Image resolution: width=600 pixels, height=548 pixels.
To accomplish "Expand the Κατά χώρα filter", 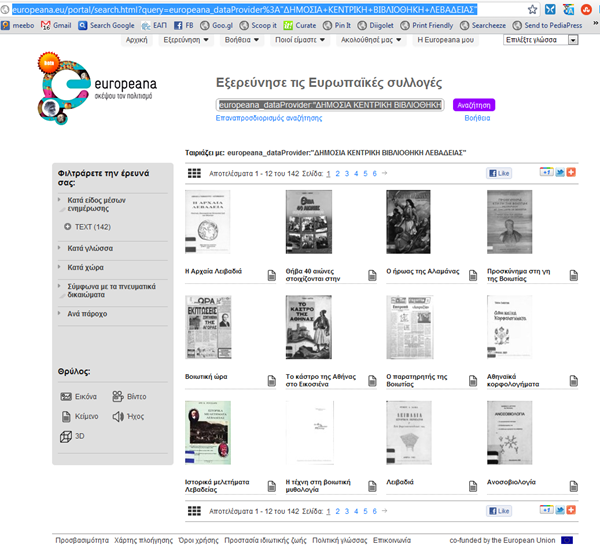I will pos(85,267).
